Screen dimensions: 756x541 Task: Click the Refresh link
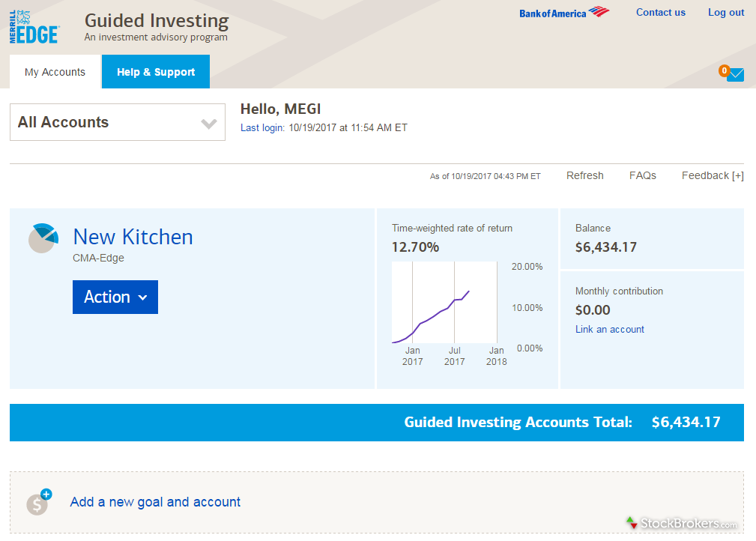[584, 175]
